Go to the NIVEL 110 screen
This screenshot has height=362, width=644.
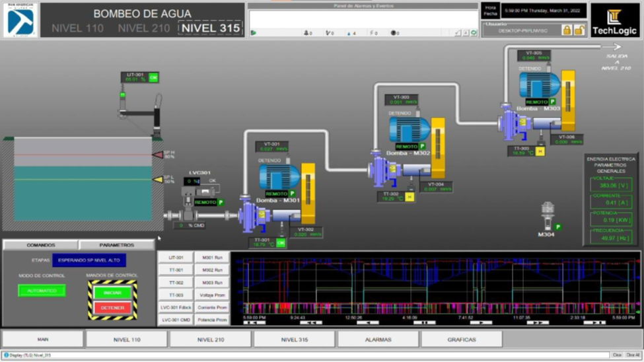click(127, 340)
